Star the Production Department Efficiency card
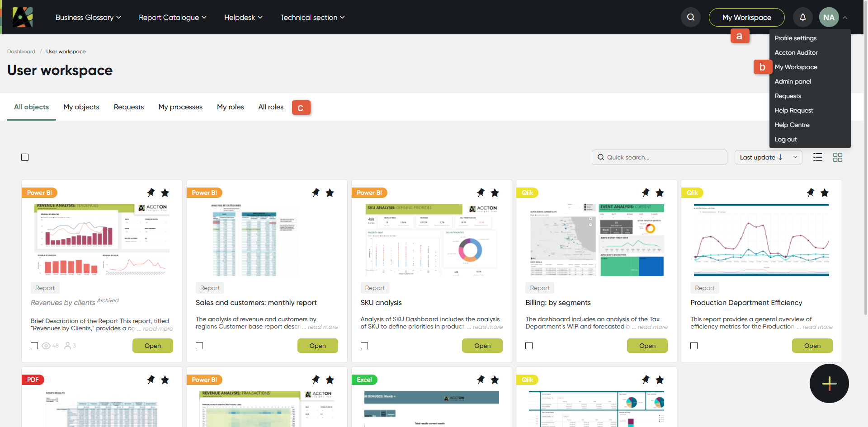The width and height of the screenshot is (868, 427). (825, 193)
